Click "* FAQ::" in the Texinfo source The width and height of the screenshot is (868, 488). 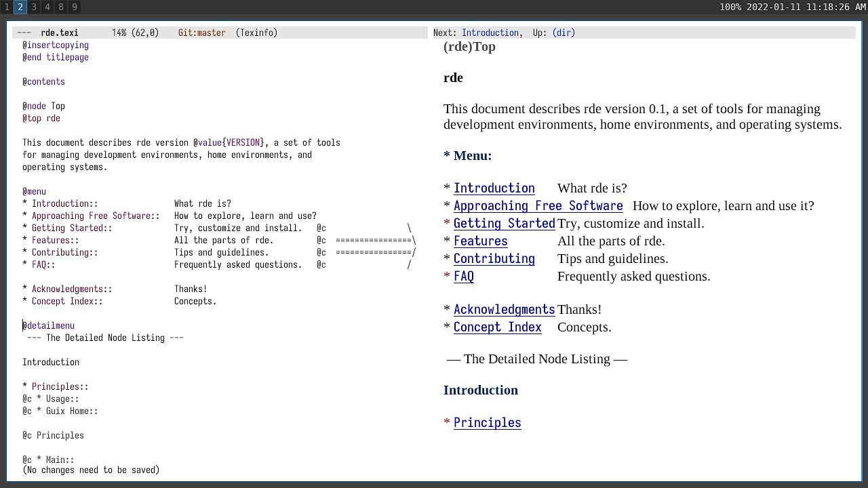(39, 265)
